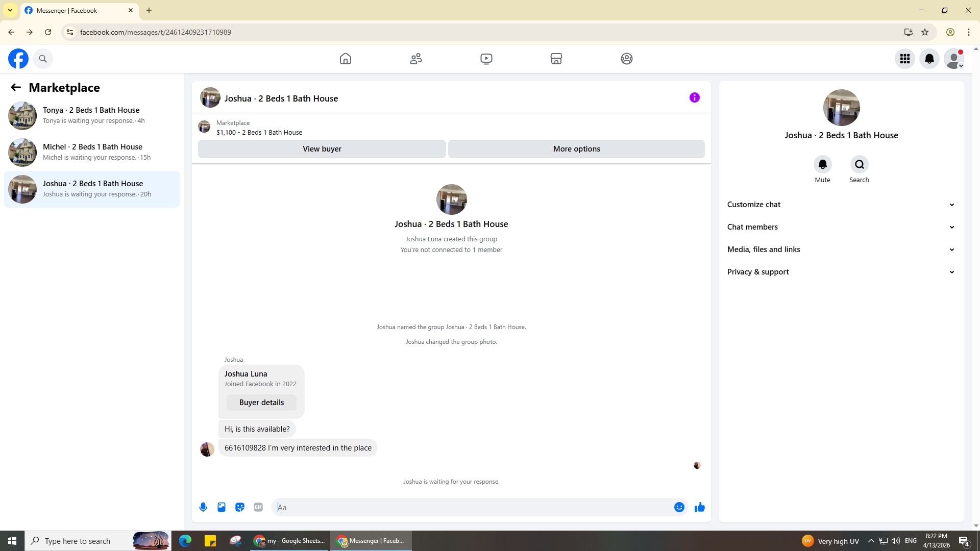Viewport: 980px width, 551px height.
Task: Open the Watch video icon
Action: pos(486,59)
